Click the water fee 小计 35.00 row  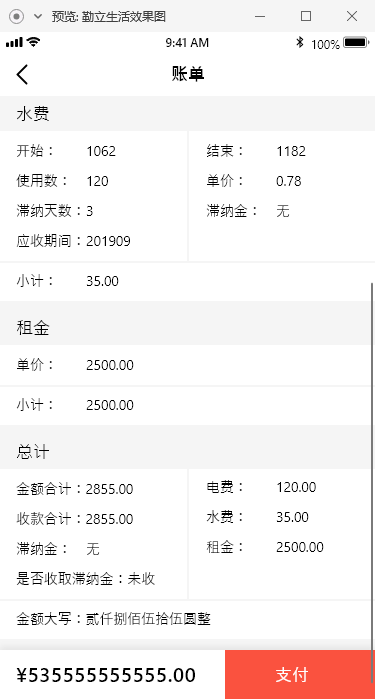pos(185,281)
